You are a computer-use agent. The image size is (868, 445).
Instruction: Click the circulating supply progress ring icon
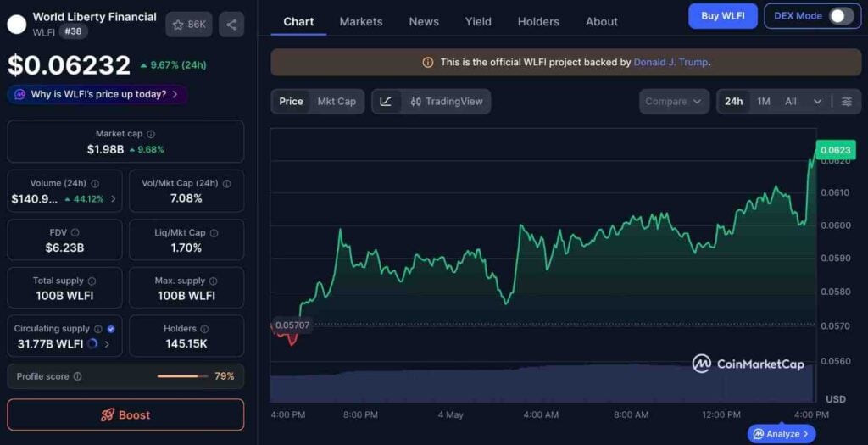pyautogui.click(x=92, y=344)
